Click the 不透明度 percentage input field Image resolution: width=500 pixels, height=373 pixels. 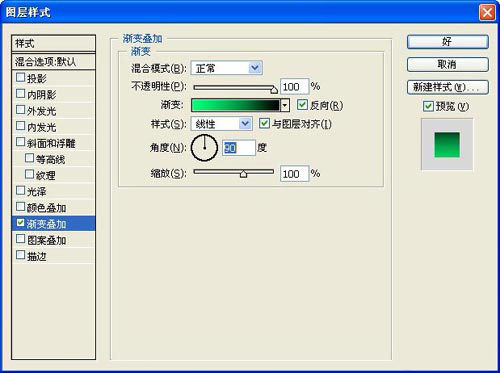[295, 87]
